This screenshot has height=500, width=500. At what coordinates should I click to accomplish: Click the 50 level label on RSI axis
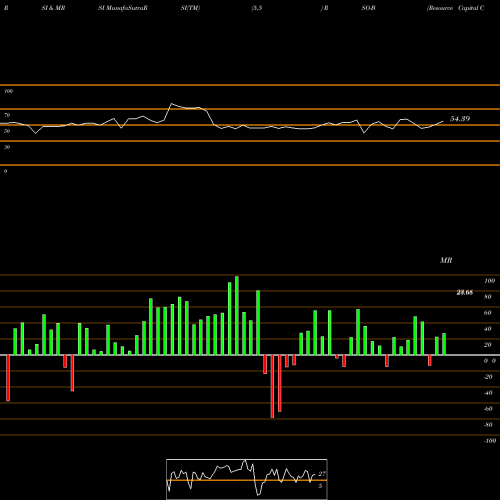tap(7, 131)
